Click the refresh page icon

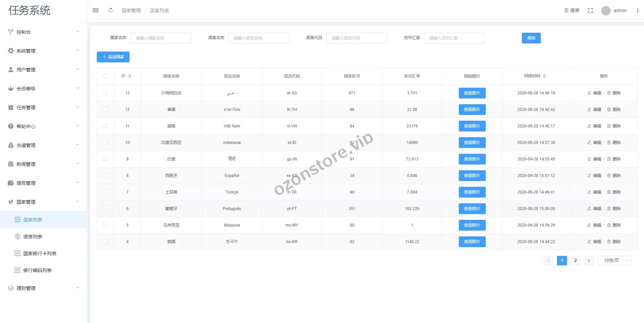111,10
